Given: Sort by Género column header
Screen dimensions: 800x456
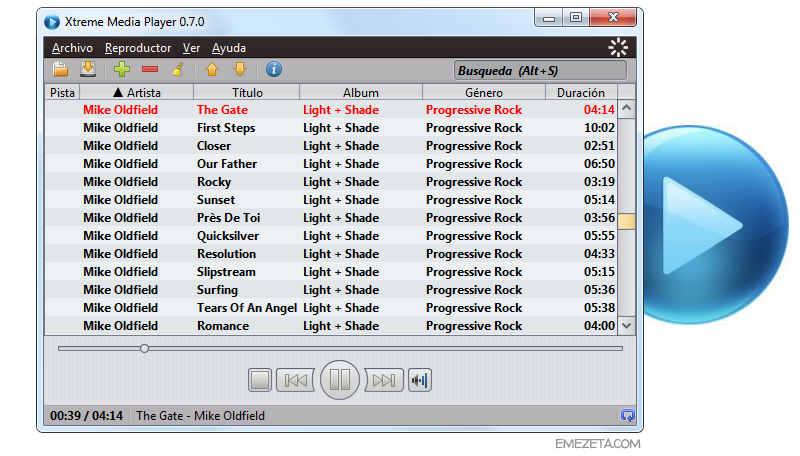Looking at the screenshot, I should click(x=484, y=92).
